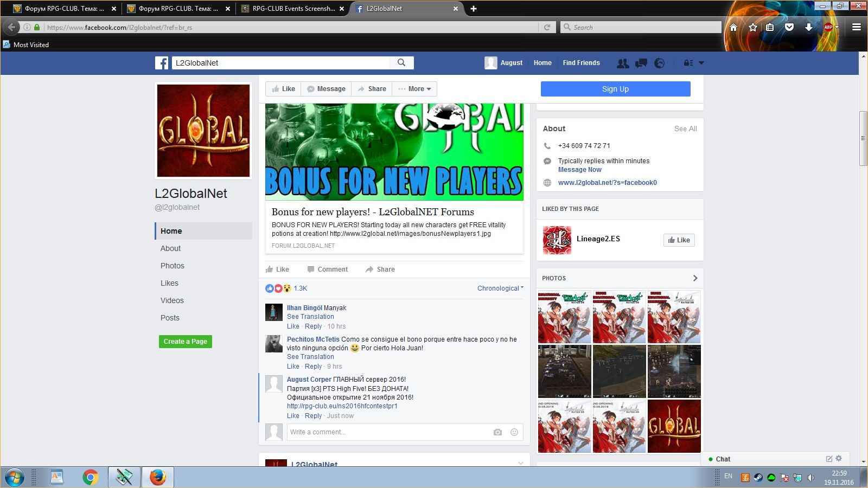Open Friend Requests icon
The width and height of the screenshot is (868, 488).
(623, 63)
